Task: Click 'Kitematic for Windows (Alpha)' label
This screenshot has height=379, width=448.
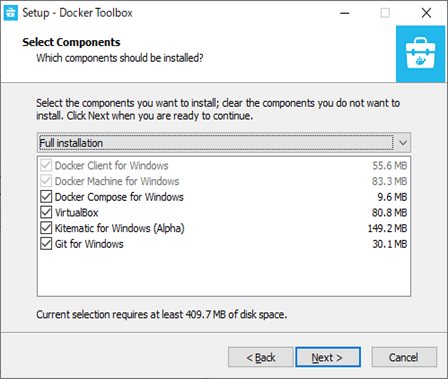Action: tap(120, 228)
